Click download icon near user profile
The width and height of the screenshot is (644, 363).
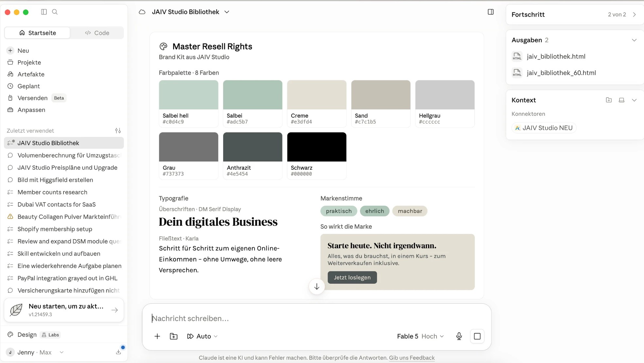118,352
